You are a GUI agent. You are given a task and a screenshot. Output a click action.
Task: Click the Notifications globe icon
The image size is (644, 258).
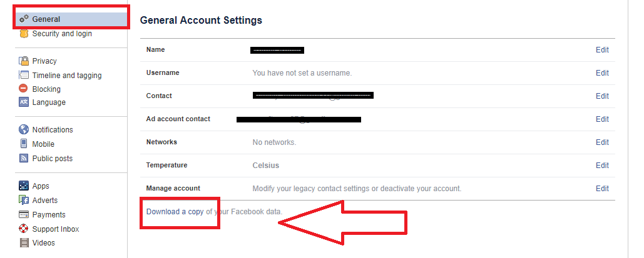(x=24, y=130)
